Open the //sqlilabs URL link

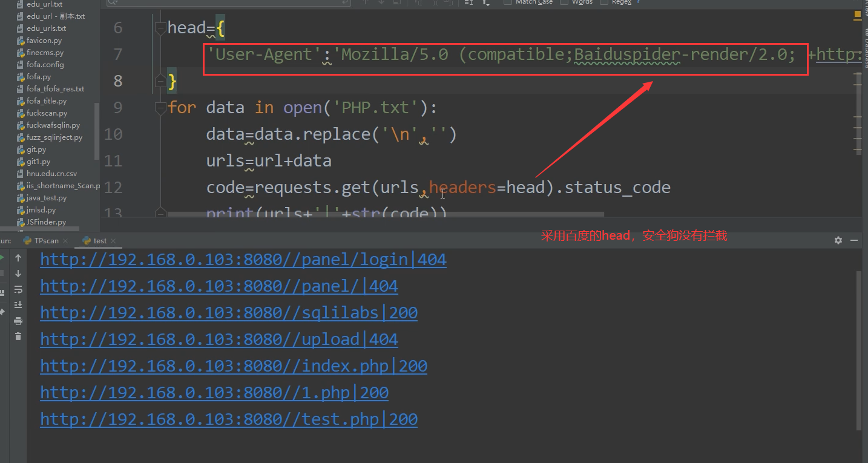(x=229, y=313)
